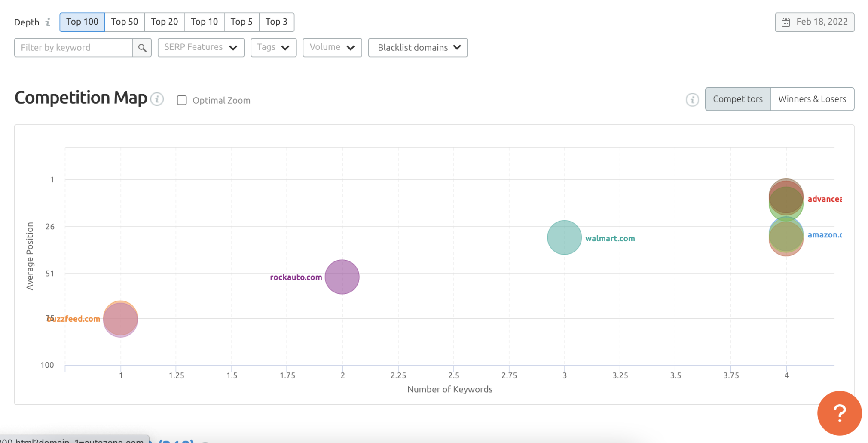Click the Average Position axis title
Image resolution: width=868 pixels, height=443 pixels.
[x=30, y=256]
